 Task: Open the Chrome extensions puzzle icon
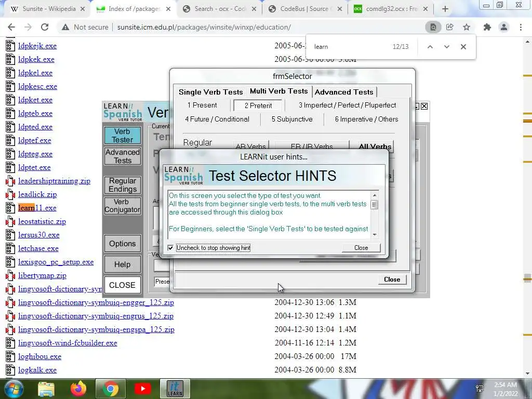[x=487, y=27]
